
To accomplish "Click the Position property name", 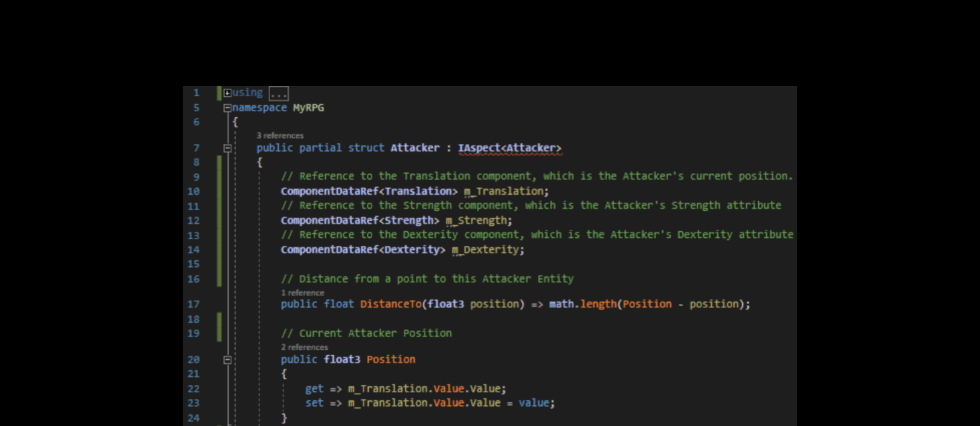I will coord(391,359).
